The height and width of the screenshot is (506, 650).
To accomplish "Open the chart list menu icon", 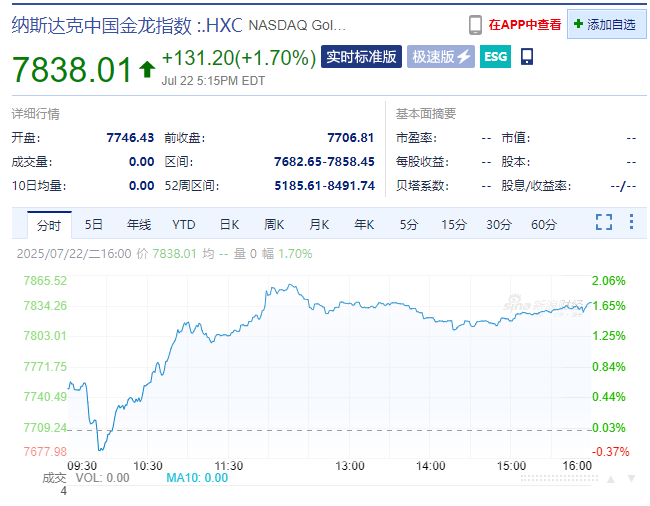I will click(630, 223).
